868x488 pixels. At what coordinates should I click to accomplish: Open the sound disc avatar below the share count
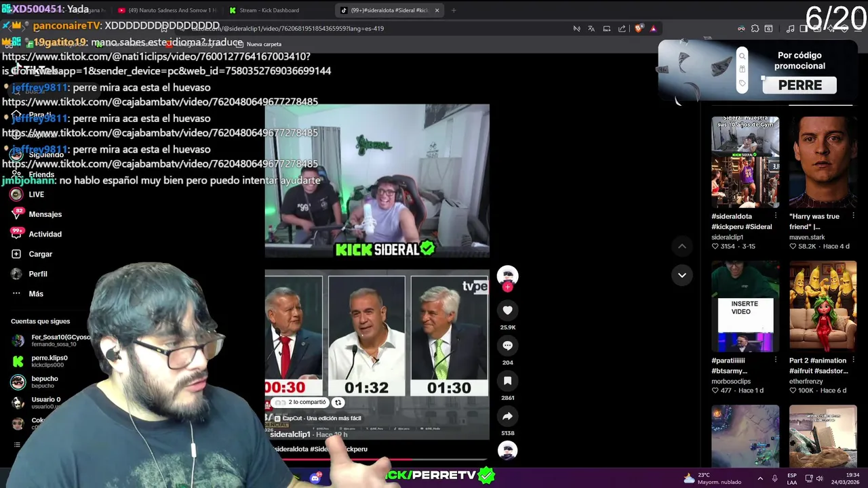click(x=507, y=451)
